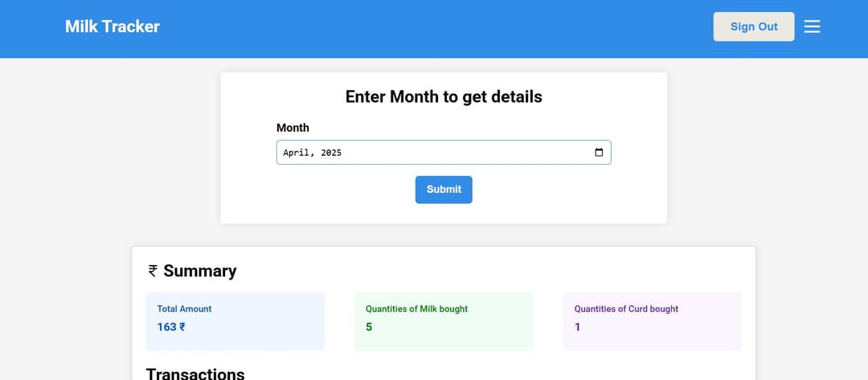Select the "2025" year segment in date field

click(x=331, y=153)
